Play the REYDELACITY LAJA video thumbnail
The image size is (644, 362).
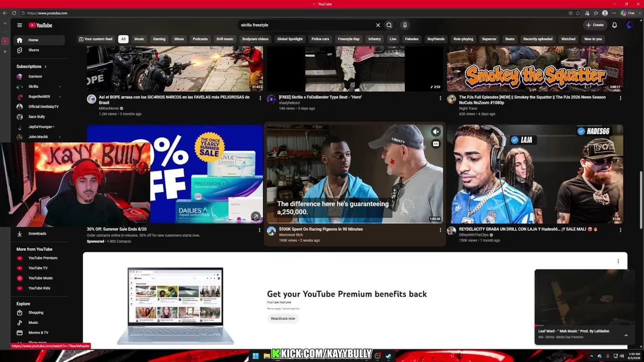tap(535, 174)
